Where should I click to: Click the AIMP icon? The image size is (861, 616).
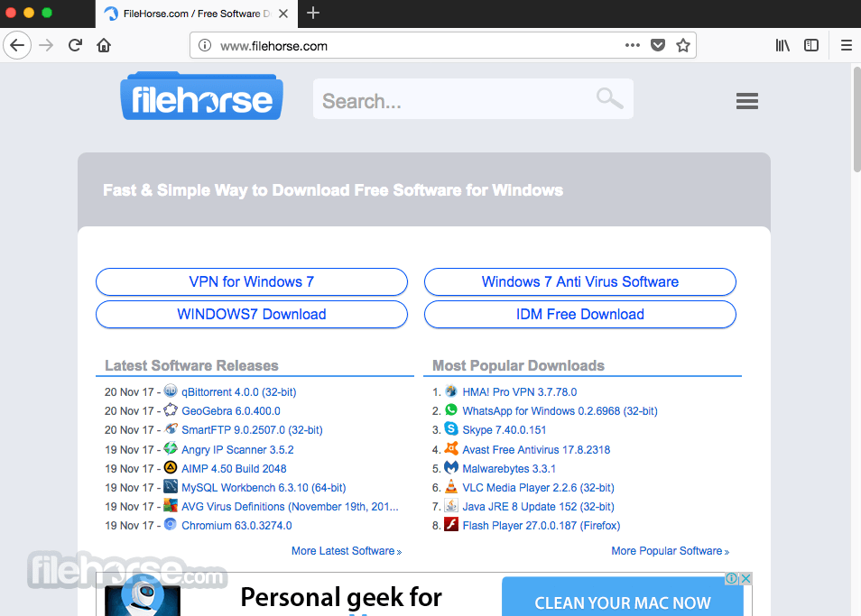click(x=171, y=467)
